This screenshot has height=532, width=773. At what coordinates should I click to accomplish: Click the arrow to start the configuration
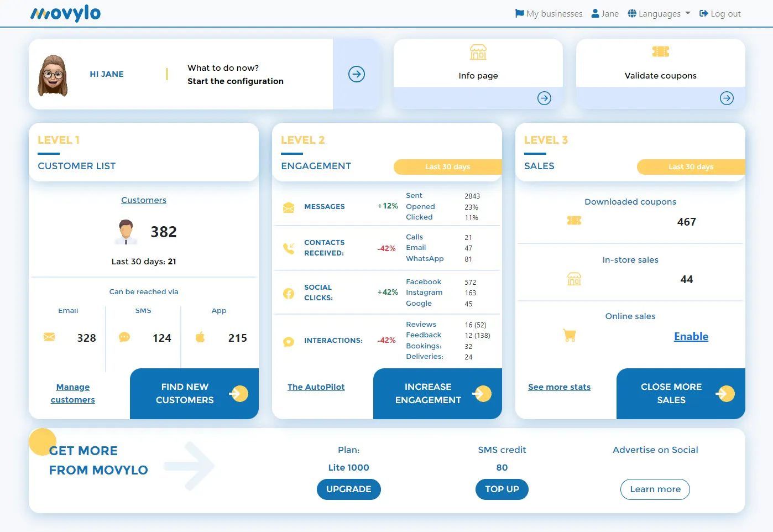(x=357, y=74)
